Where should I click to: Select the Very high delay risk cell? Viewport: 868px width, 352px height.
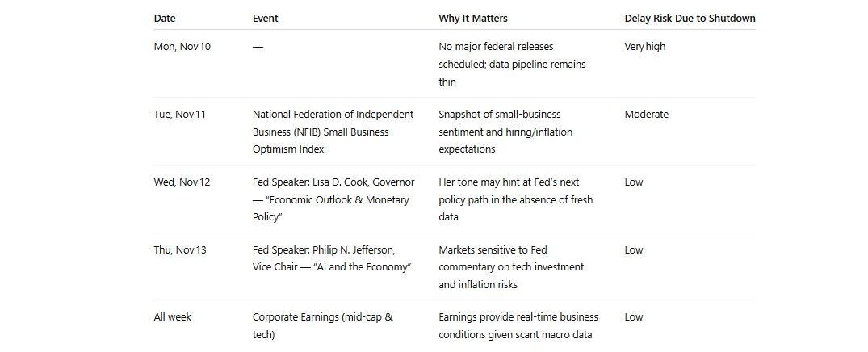645,47
